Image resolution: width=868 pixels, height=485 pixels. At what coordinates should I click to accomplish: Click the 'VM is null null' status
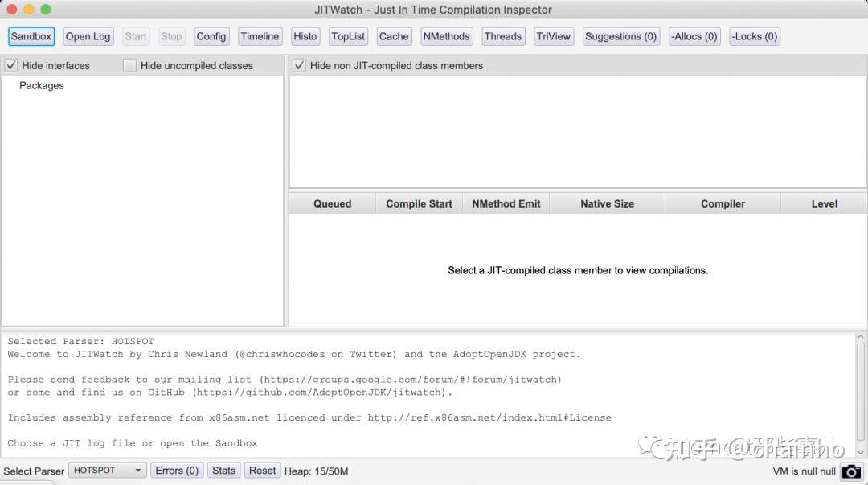[804, 471]
